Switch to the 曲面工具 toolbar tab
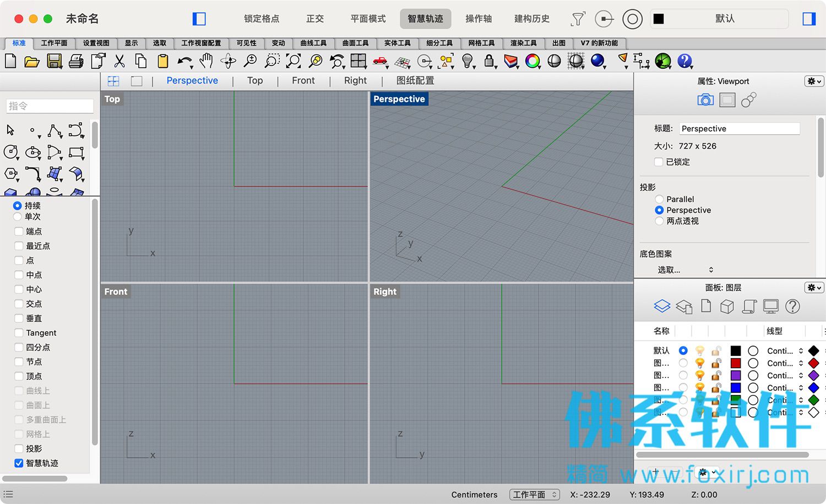The width and height of the screenshot is (826, 504). (x=356, y=43)
